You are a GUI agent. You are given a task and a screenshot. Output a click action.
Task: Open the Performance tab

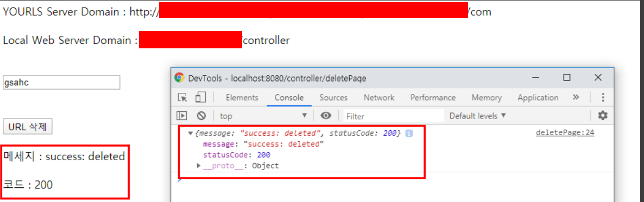[433, 98]
